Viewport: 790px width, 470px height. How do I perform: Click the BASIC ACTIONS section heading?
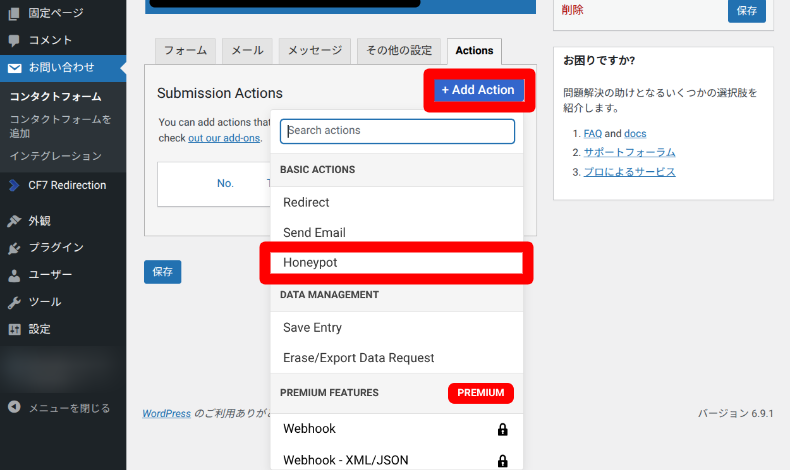[317, 170]
